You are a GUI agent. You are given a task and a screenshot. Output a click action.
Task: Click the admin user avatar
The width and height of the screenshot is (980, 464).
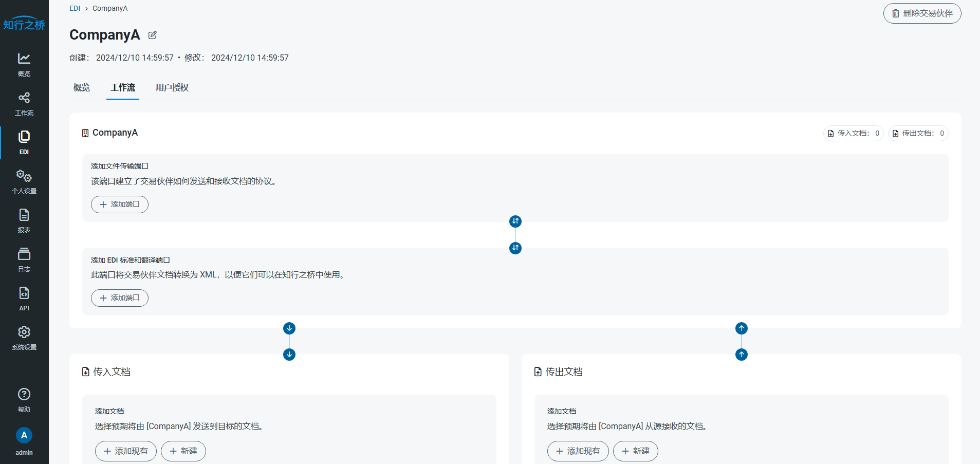24,435
